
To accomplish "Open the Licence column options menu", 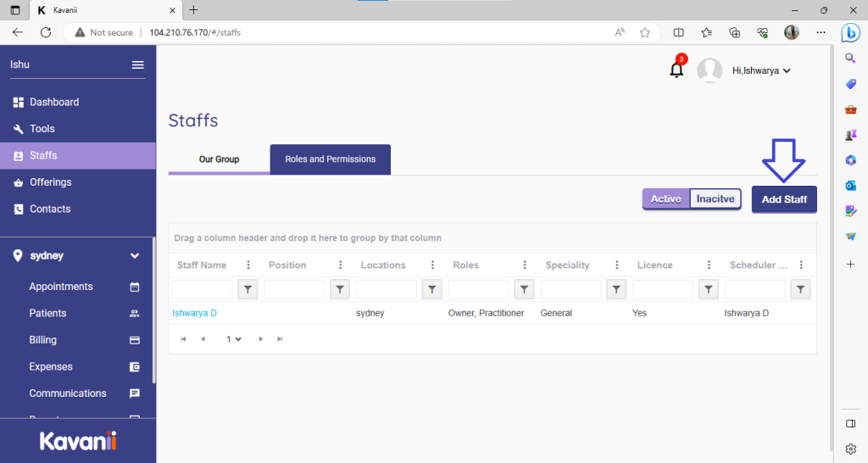I will click(709, 265).
